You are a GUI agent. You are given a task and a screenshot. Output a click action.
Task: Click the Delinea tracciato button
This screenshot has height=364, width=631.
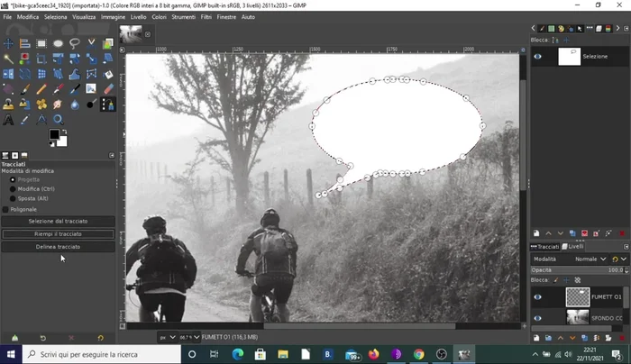[x=58, y=246]
